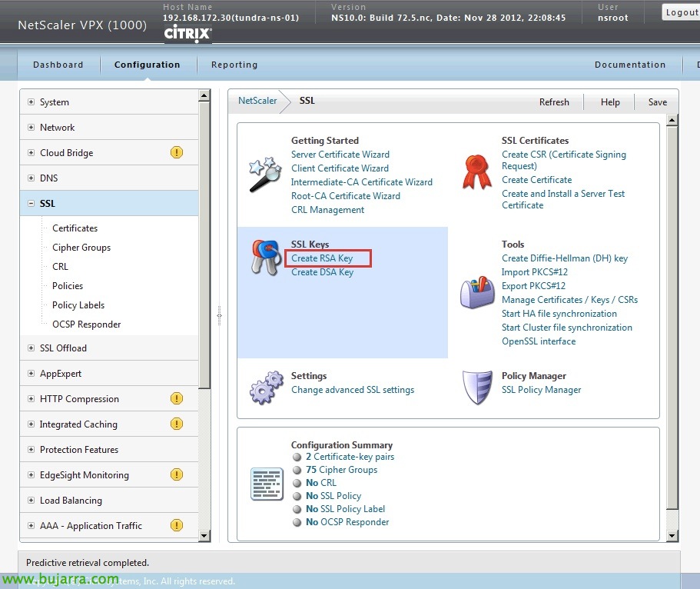
Task: Click Import PKCS#12
Action: point(534,272)
